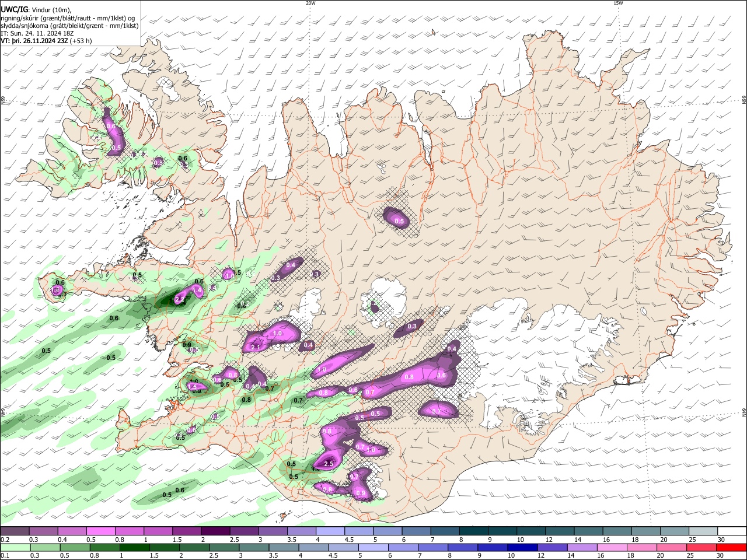The width and height of the screenshot is (747, 560).
Task: Click the '0.1' label in the bottom legend row
Action: click(5, 555)
